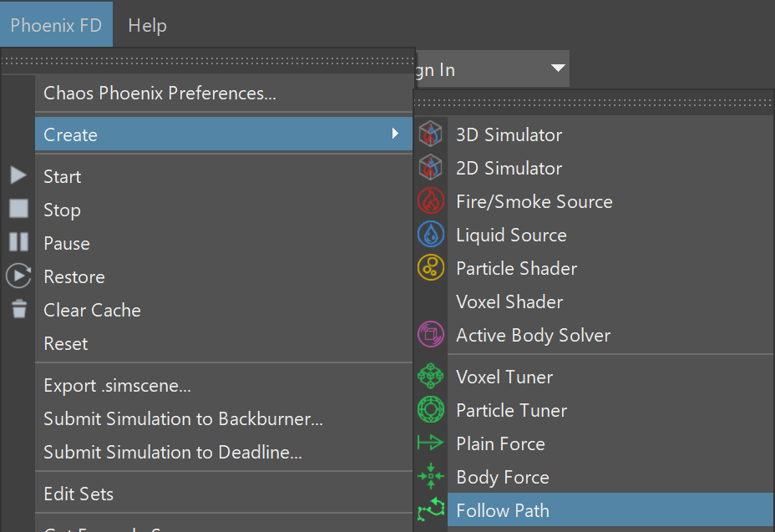Image resolution: width=775 pixels, height=532 pixels.
Task: Click the Pause simulation bars icon
Action: coord(18,241)
